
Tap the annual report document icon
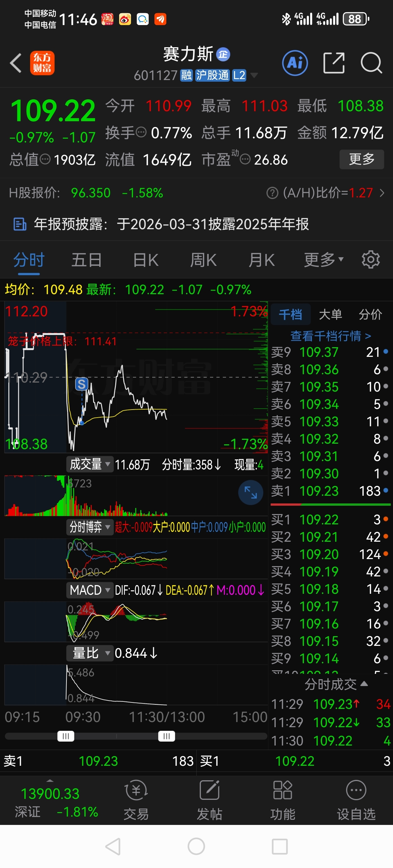20,224
